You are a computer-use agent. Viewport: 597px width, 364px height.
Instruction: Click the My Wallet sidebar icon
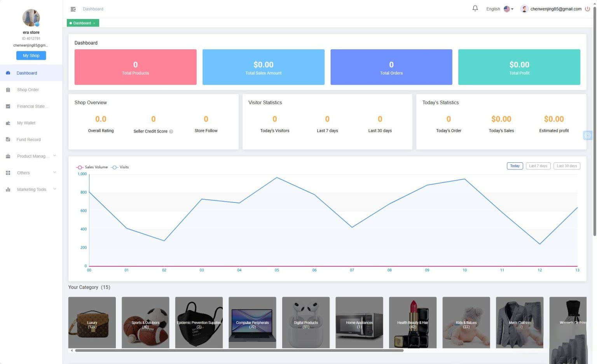(x=8, y=123)
